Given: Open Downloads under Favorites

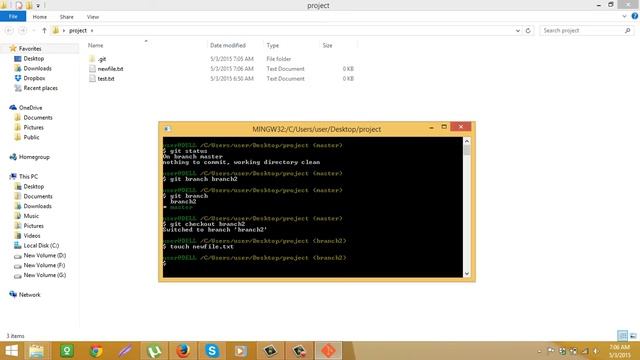Looking at the screenshot, I should click(x=37, y=68).
